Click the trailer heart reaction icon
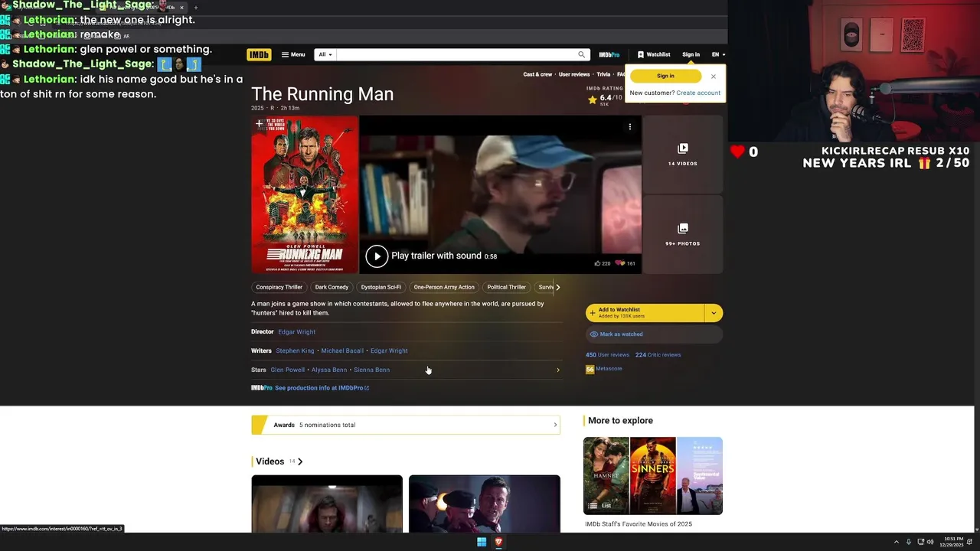980x551 pixels. (x=621, y=263)
